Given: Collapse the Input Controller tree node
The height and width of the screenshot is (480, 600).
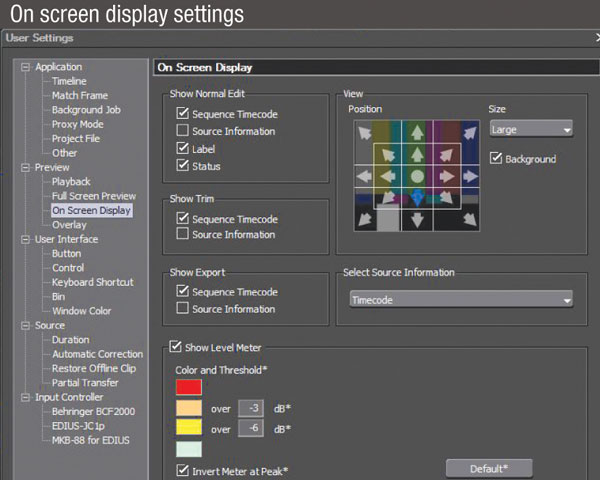Looking at the screenshot, I should [25, 397].
